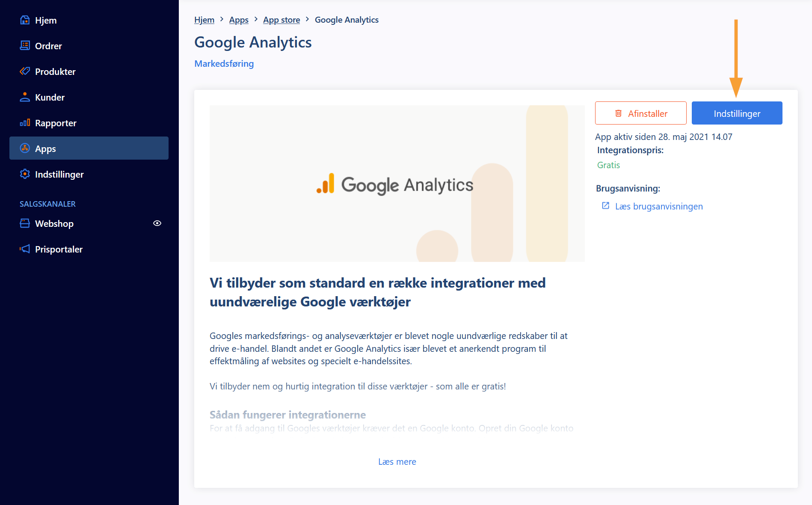
Task: Open the Apps menu item in sidebar
Action: pyautogui.click(x=89, y=148)
